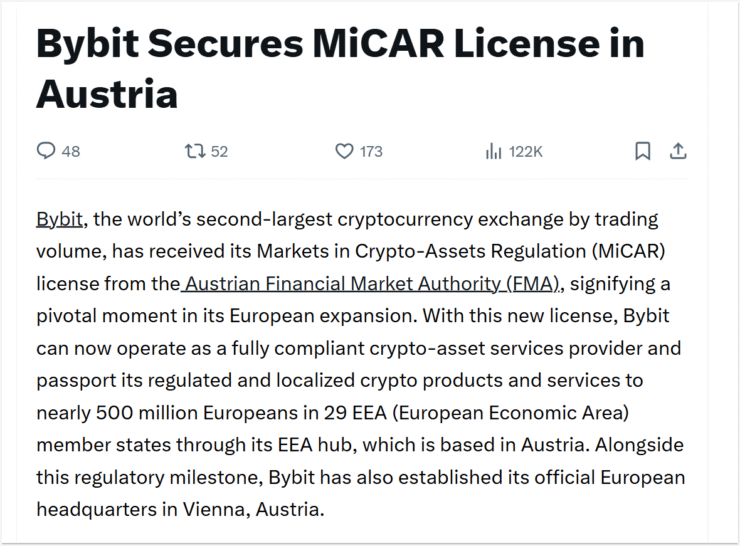The height and width of the screenshot is (546, 740).
Task: Open the underlined Bybit link
Action: click(x=59, y=219)
